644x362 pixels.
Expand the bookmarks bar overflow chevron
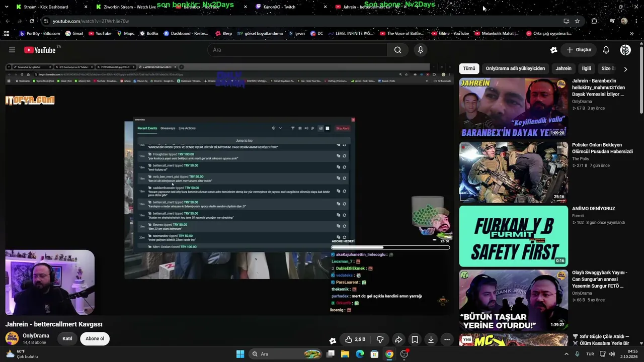632,34
